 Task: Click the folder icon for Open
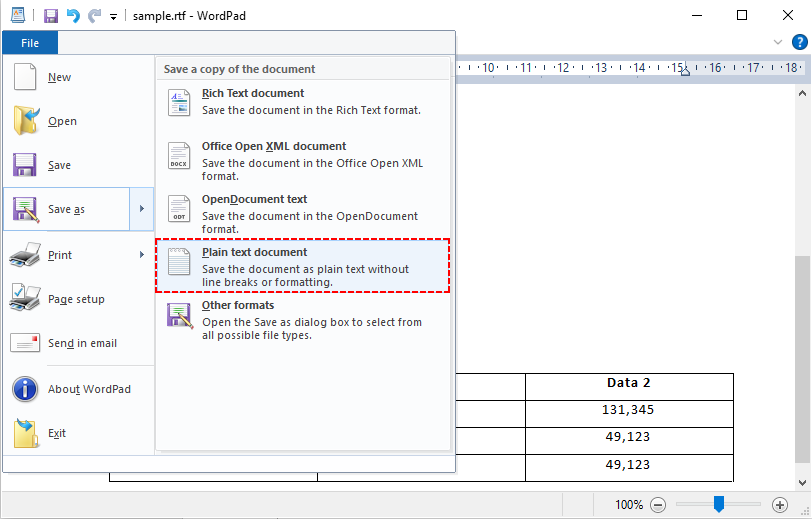(26, 121)
